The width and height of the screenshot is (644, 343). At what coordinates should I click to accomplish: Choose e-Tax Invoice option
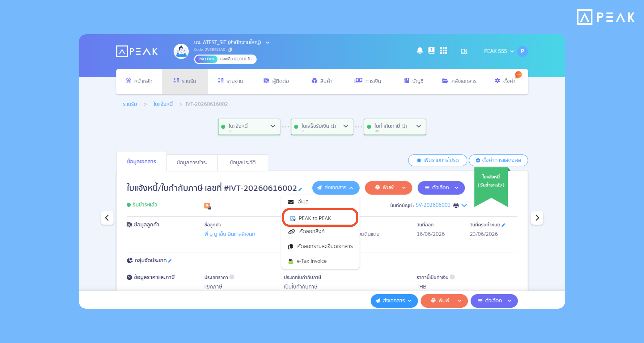320,261
